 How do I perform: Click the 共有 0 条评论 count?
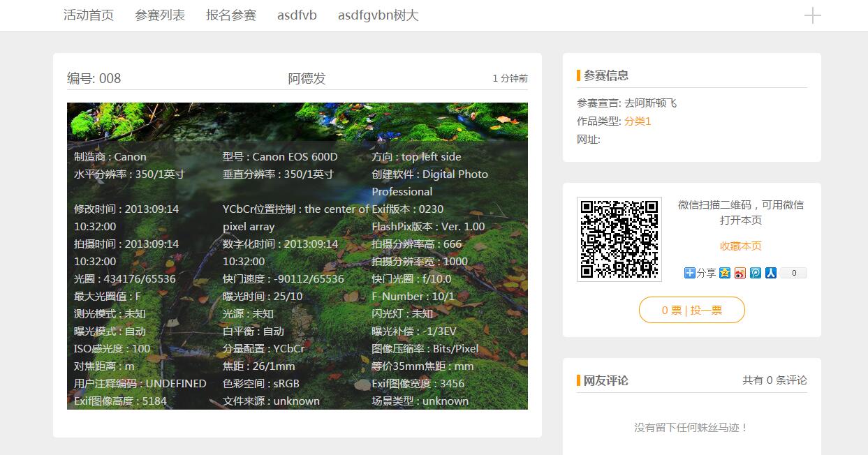click(774, 380)
